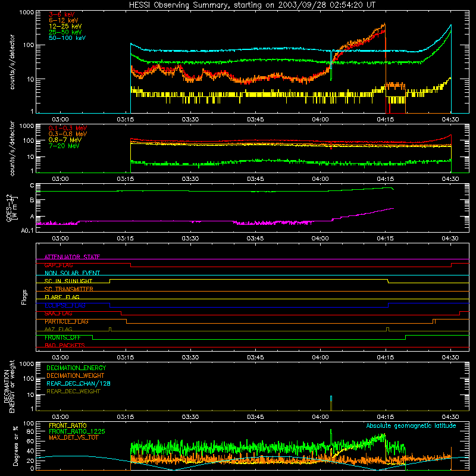Select the REAR_DEC_CHAN/128 legend label

pyautogui.click(x=79, y=383)
